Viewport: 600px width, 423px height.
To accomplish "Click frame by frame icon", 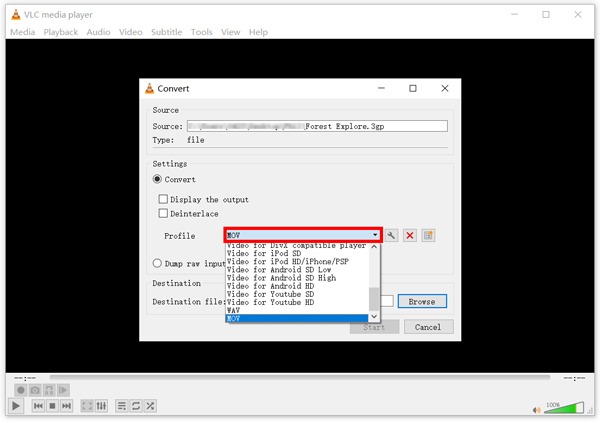I will [x=63, y=390].
